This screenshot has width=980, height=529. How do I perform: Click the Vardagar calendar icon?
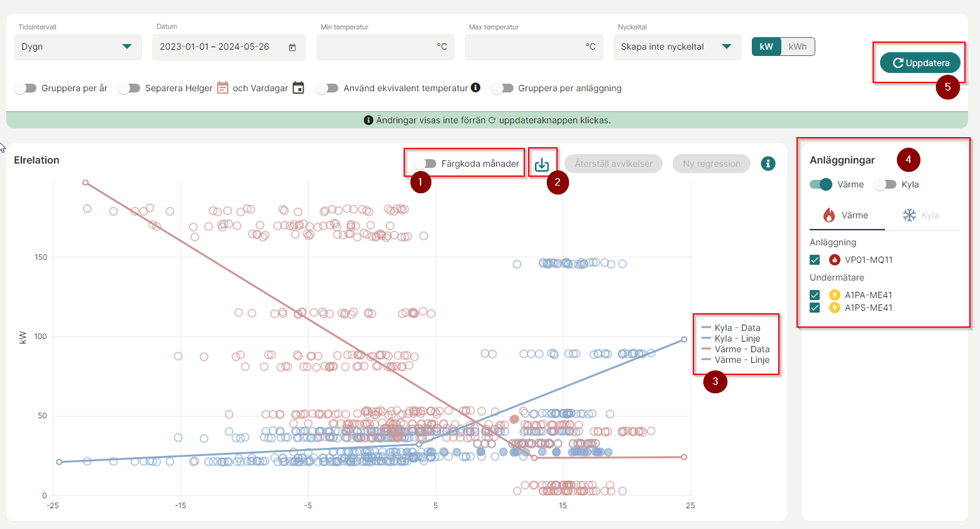[x=299, y=88]
